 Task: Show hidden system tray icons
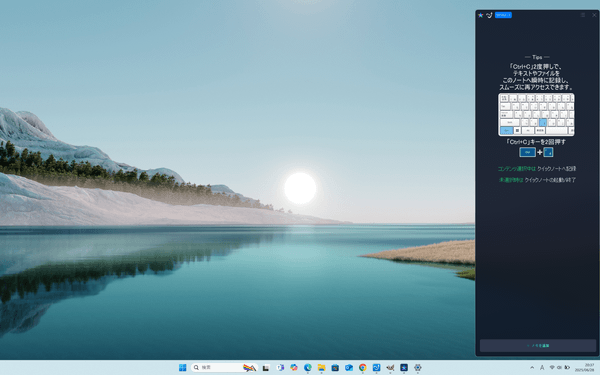click(x=532, y=368)
